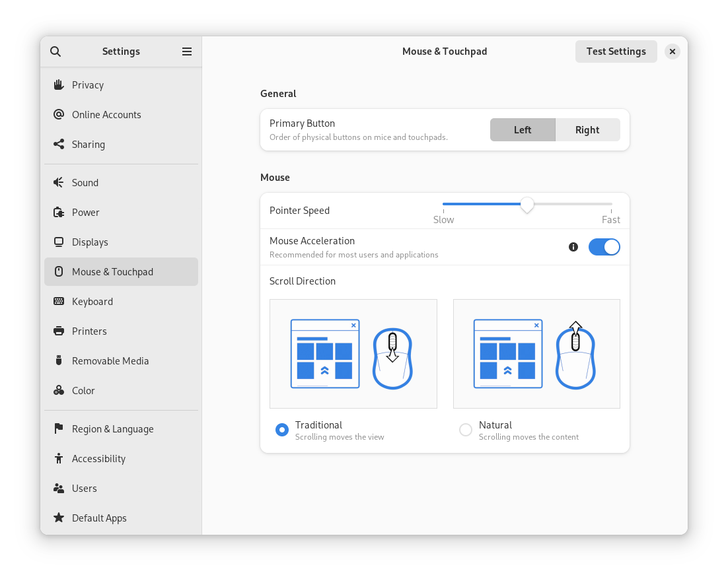Set Primary Button to Right
Screen dimensions: 728x579
[587, 129]
